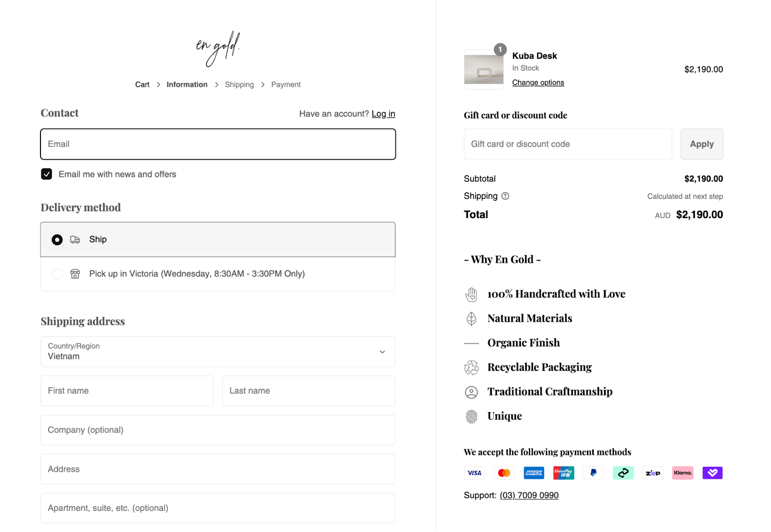Screen dimensions: 771x532
Task: Click the Visa payment icon
Action: coord(474,473)
